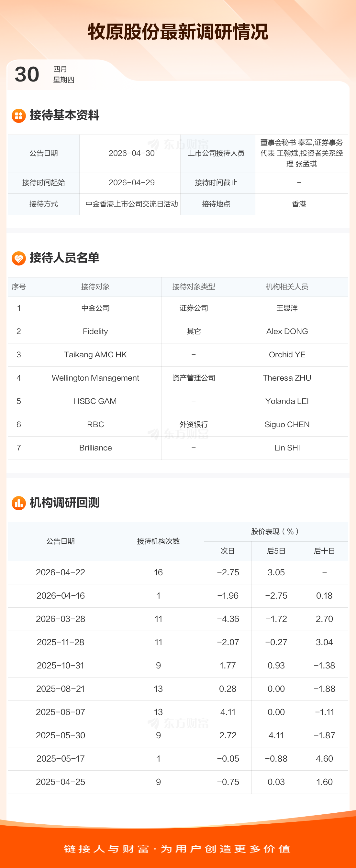Click the 接待对象类型 column header
This screenshot has width=356, height=868.
click(194, 287)
